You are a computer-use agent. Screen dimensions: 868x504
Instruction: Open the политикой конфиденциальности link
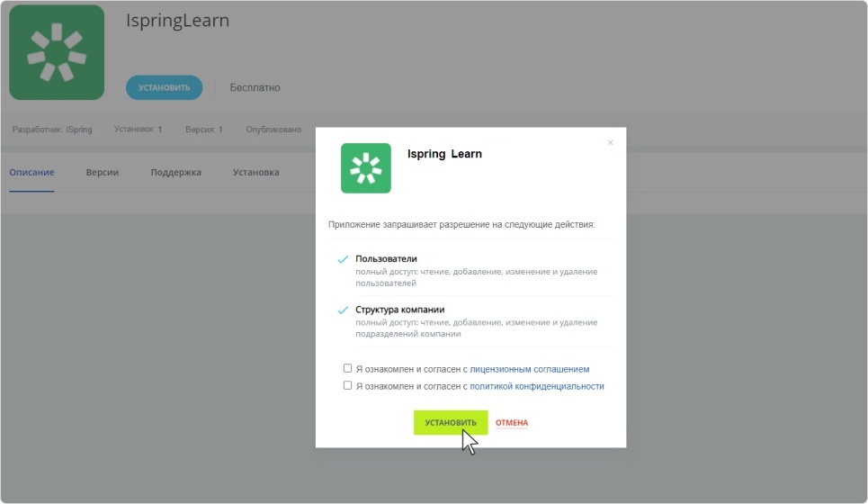pos(536,386)
